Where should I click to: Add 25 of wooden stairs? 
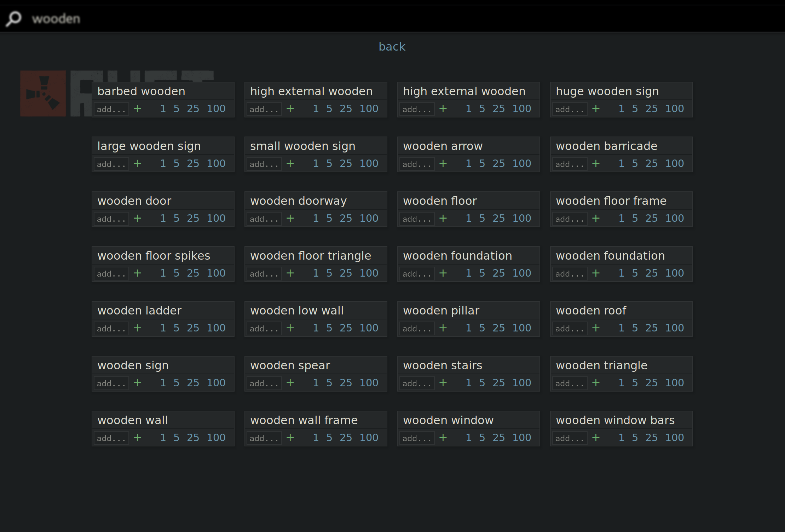498,383
